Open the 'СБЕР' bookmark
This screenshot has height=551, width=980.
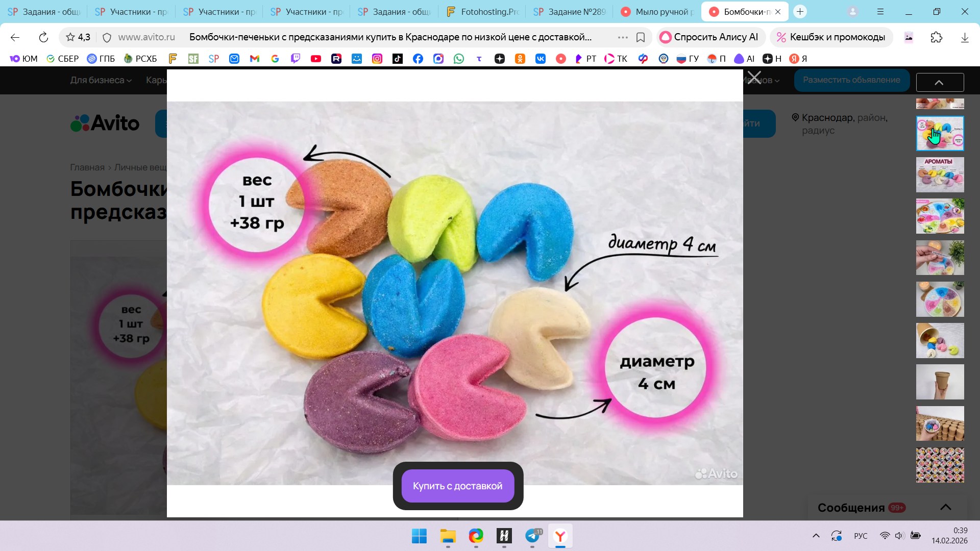[x=62, y=59]
